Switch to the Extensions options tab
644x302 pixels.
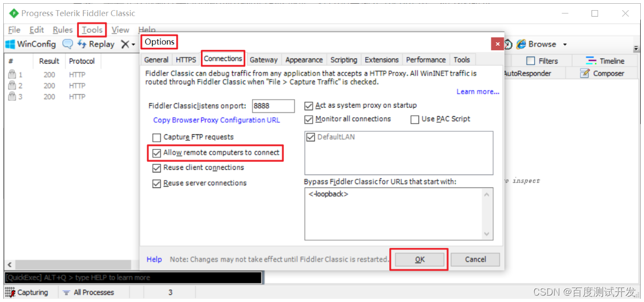tap(382, 60)
